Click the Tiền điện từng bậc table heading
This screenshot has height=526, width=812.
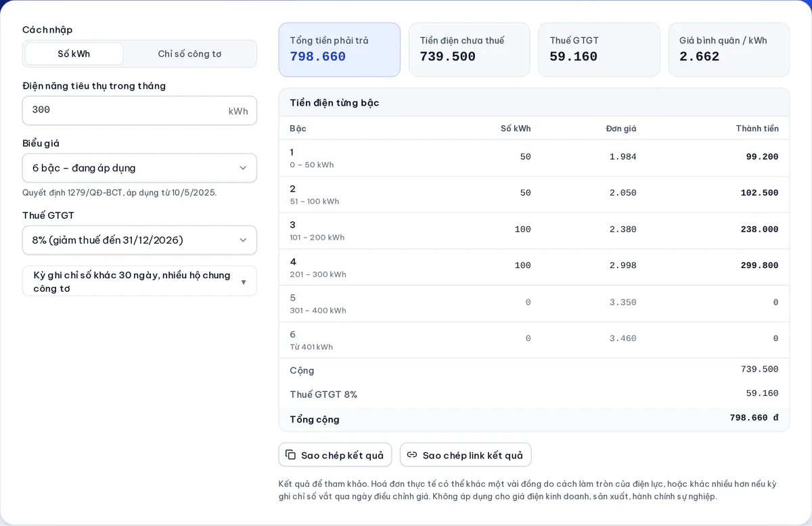334,103
